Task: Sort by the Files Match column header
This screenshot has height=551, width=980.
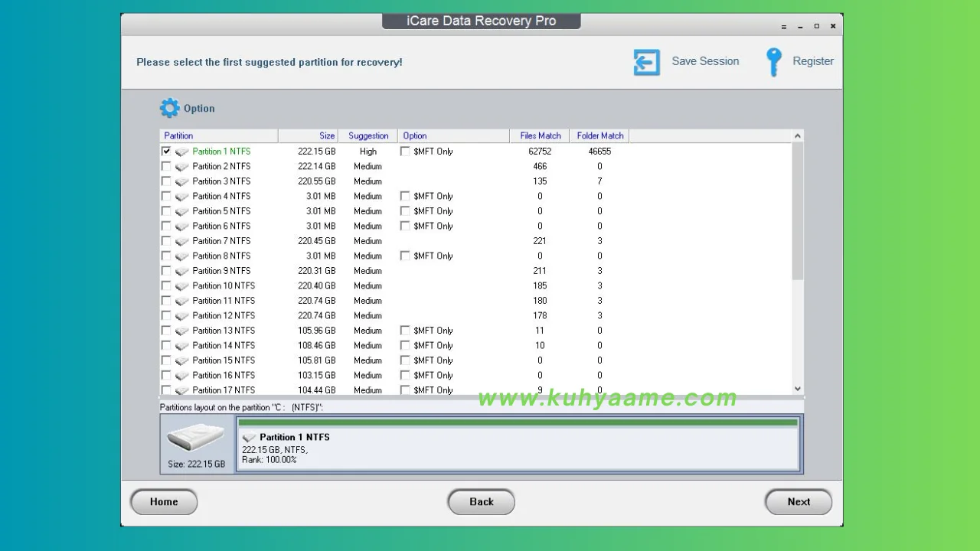Action: [540, 135]
